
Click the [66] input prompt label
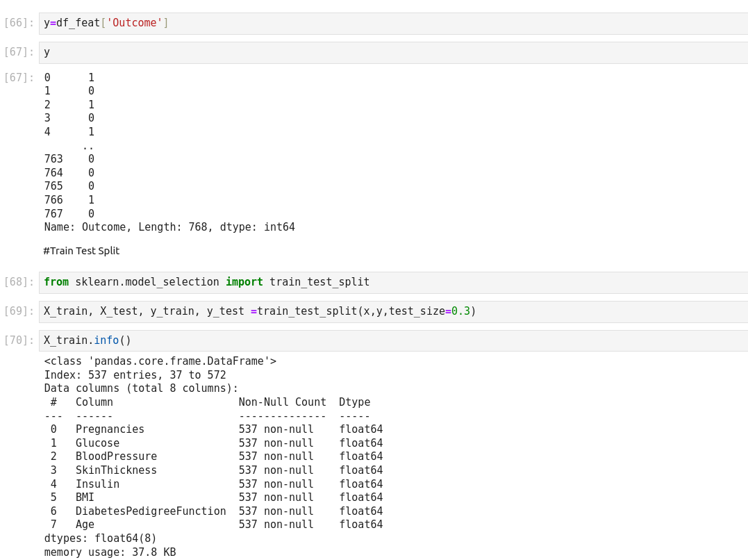[19, 23]
